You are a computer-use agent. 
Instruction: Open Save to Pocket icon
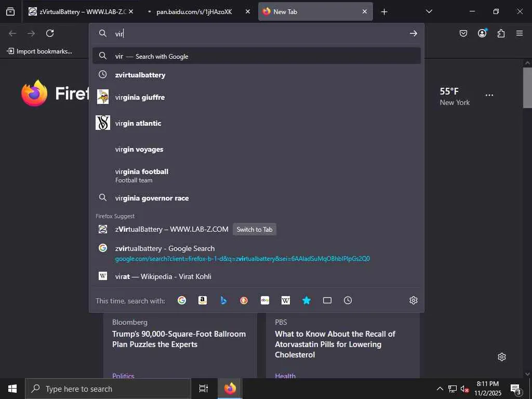pos(463,33)
